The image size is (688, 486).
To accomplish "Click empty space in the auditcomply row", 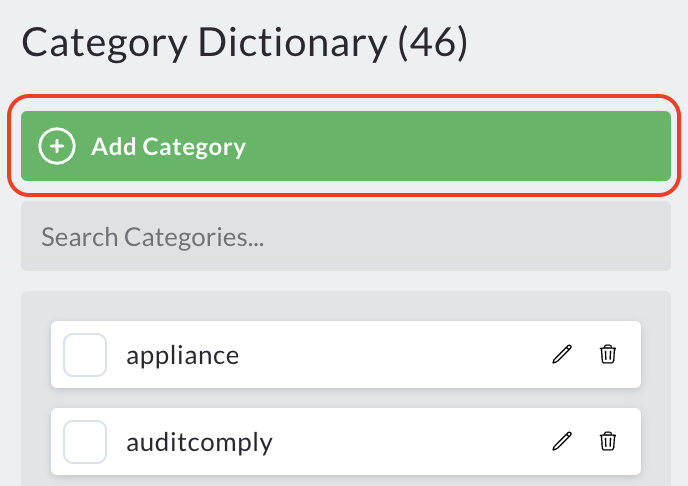I will click(x=412, y=442).
